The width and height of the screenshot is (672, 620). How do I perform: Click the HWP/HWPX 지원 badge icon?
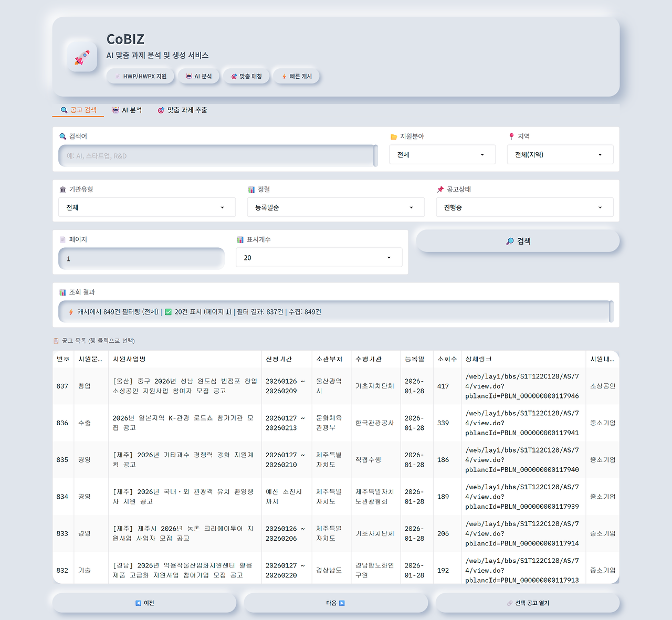(x=118, y=76)
